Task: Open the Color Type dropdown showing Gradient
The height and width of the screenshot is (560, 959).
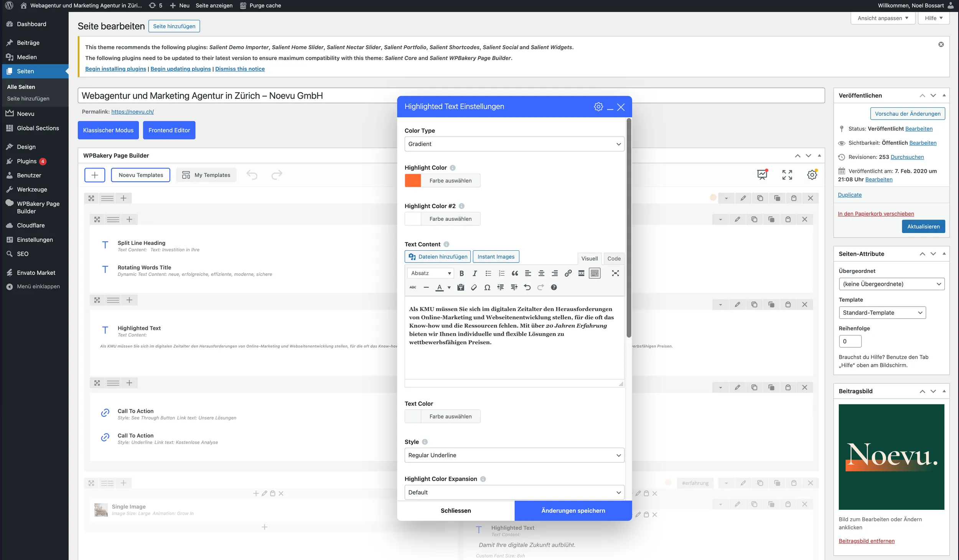Action: coord(514,144)
